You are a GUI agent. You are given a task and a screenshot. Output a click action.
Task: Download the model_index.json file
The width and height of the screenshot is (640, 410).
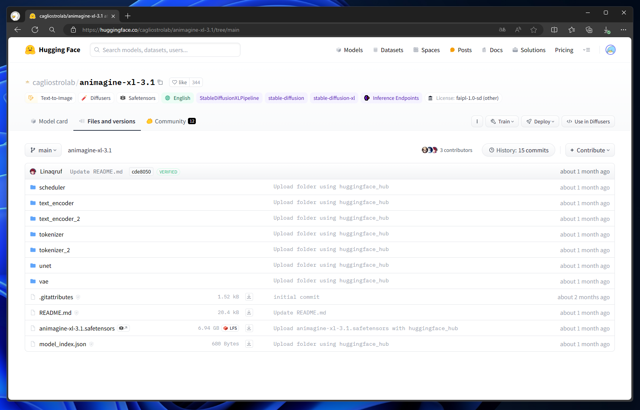coord(249,344)
